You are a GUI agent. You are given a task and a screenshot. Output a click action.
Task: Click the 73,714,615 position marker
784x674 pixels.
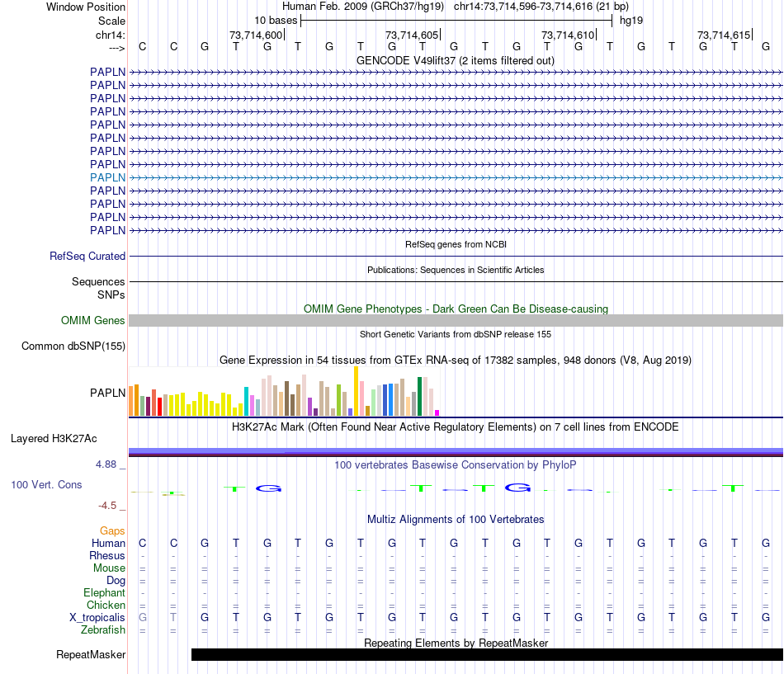coord(724,35)
